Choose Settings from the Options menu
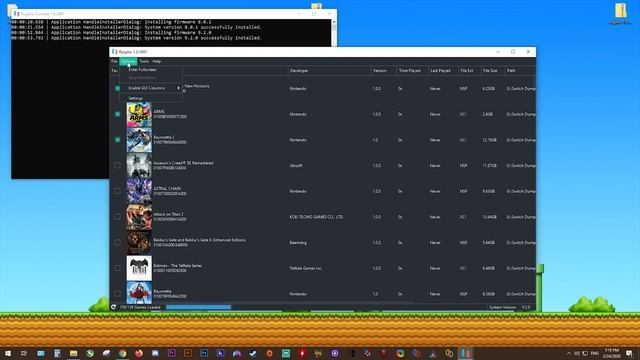Screen dimensions: 640x360 (151, 98)
